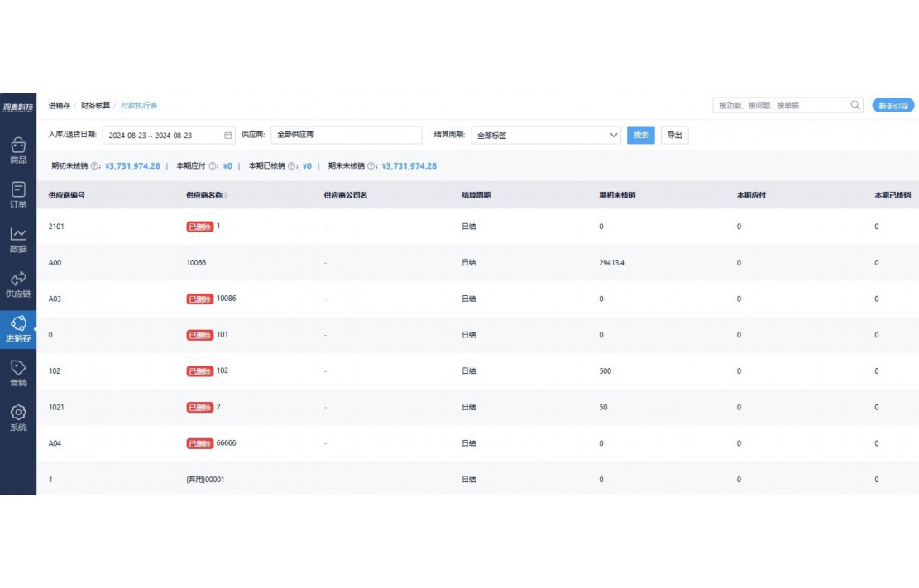Viewport: 919px width, 588px height.
Task: Click the 已删除 tag beside 10086
Action: click(x=200, y=299)
